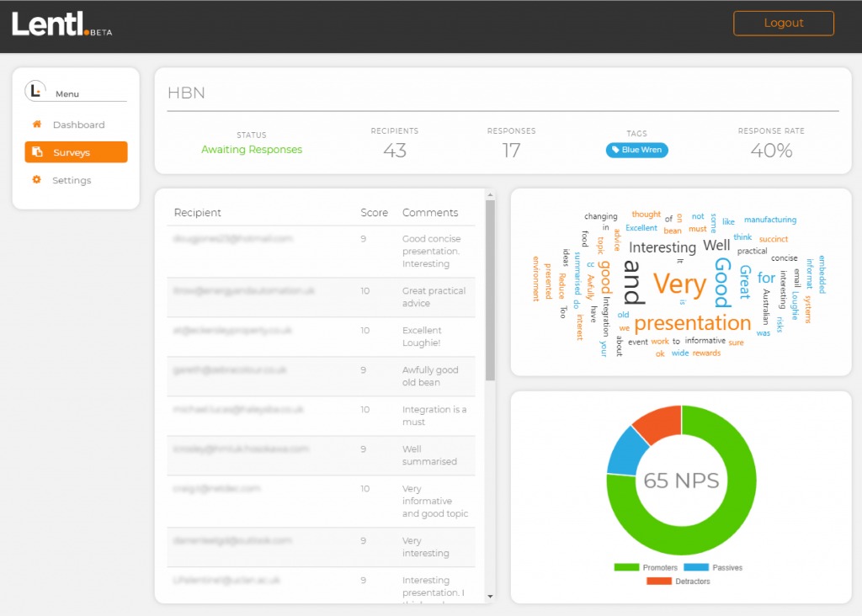Click scroll-down arrow of responses table
Viewport: 862px width, 616px height.
491,597
